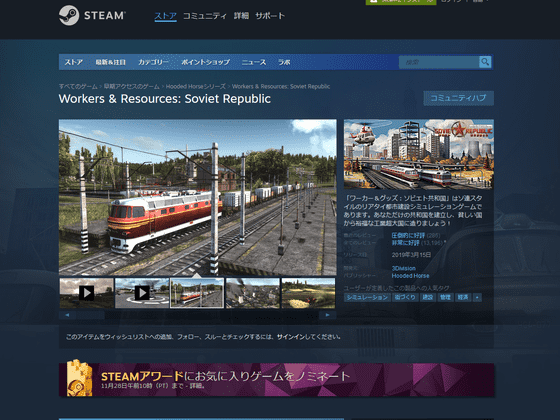Click the Steam logo icon
The image size is (560, 420).
pyautogui.click(x=69, y=15)
